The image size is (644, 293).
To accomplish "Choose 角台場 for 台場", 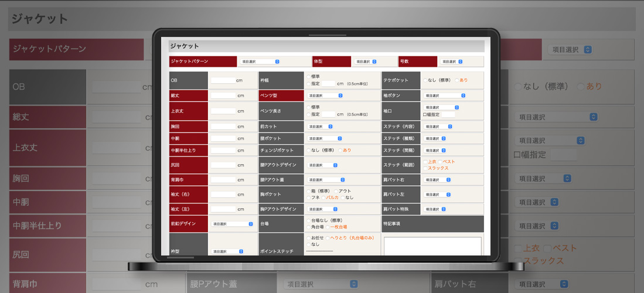I will point(308,227).
